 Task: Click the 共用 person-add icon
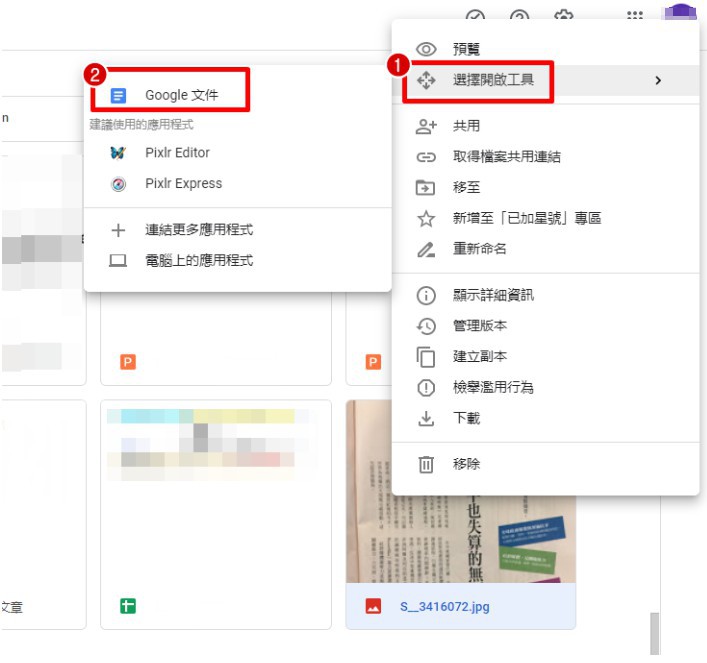427,126
